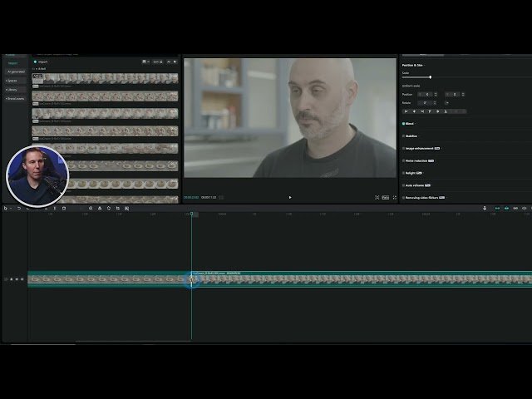Toggle linkage icon in timeline toolbar

click(515, 209)
